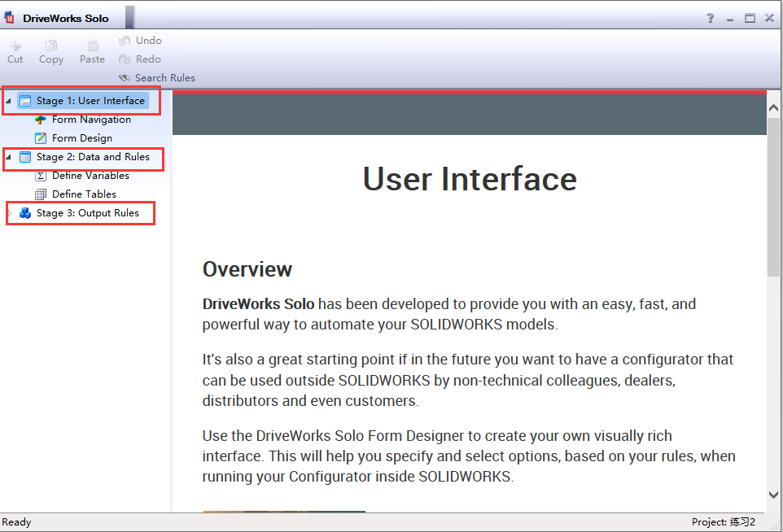
Task: Click the Undo arrow icon
Action: (125, 41)
